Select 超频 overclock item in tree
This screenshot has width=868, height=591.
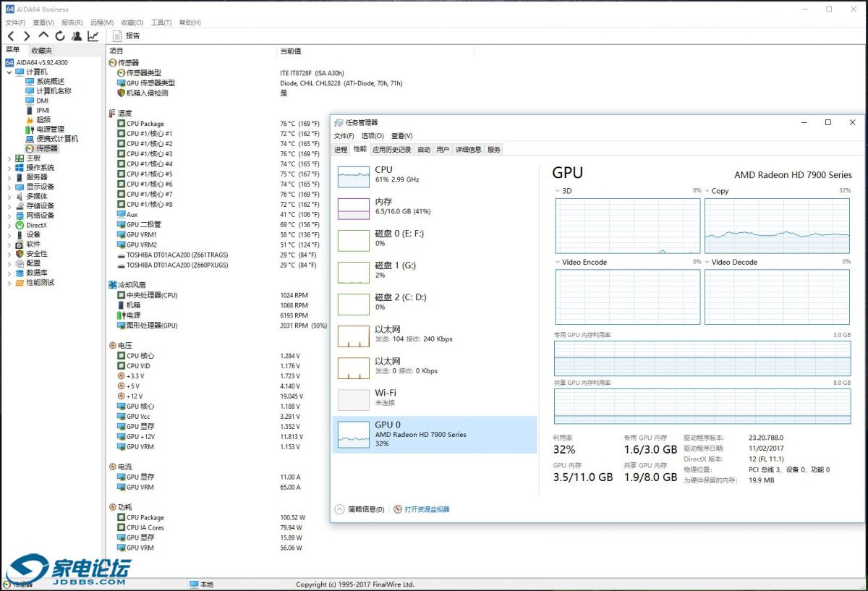(x=43, y=119)
